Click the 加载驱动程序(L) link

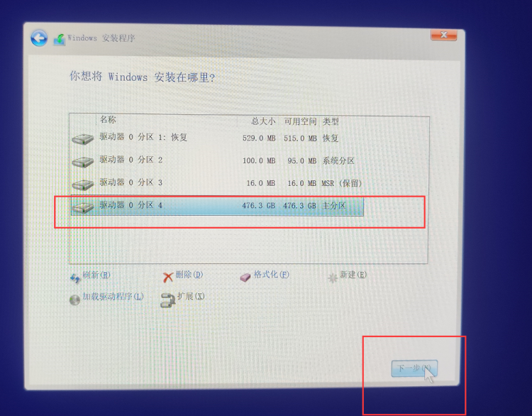[113, 297]
